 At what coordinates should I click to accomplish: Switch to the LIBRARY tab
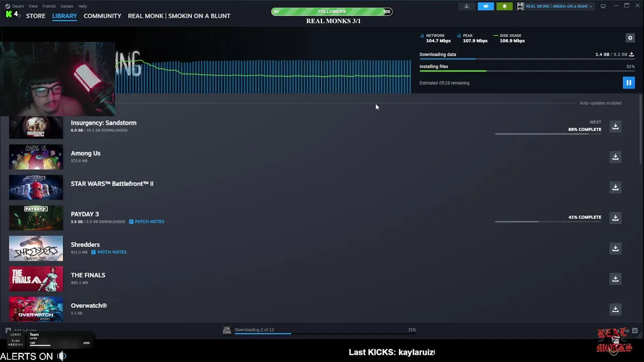pyautogui.click(x=64, y=16)
